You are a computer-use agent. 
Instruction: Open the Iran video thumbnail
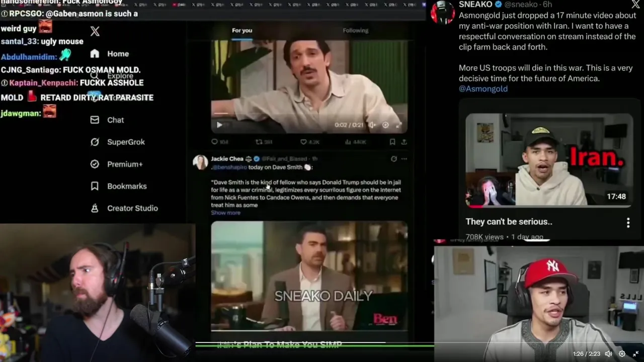(x=549, y=160)
